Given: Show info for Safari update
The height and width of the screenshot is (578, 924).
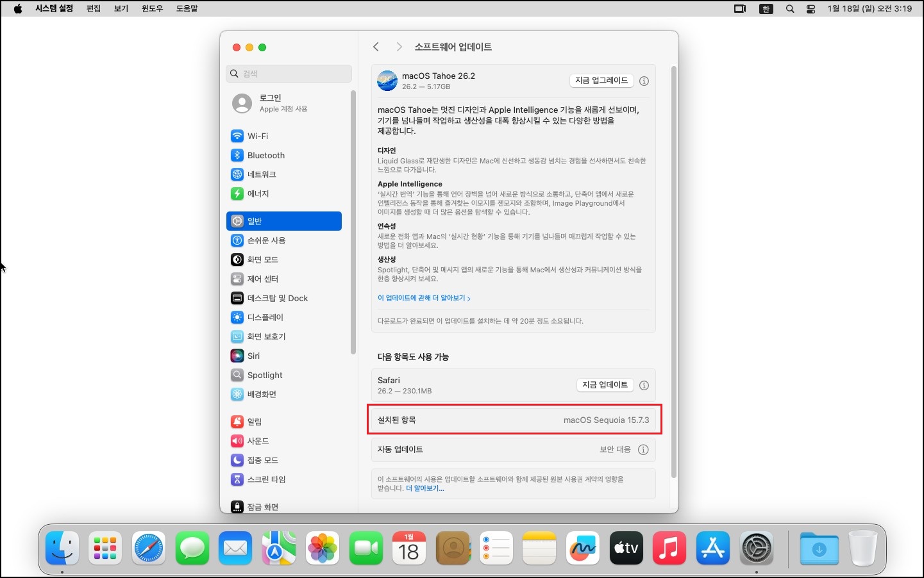Looking at the screenshot, I should point(644,385).
